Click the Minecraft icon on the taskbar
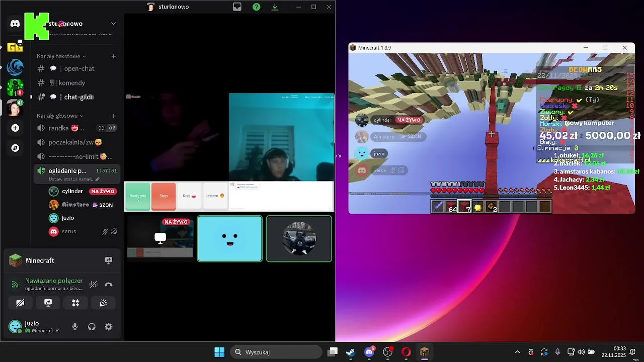The width and height of the screenshot is (644, 362). coord(425,352)
